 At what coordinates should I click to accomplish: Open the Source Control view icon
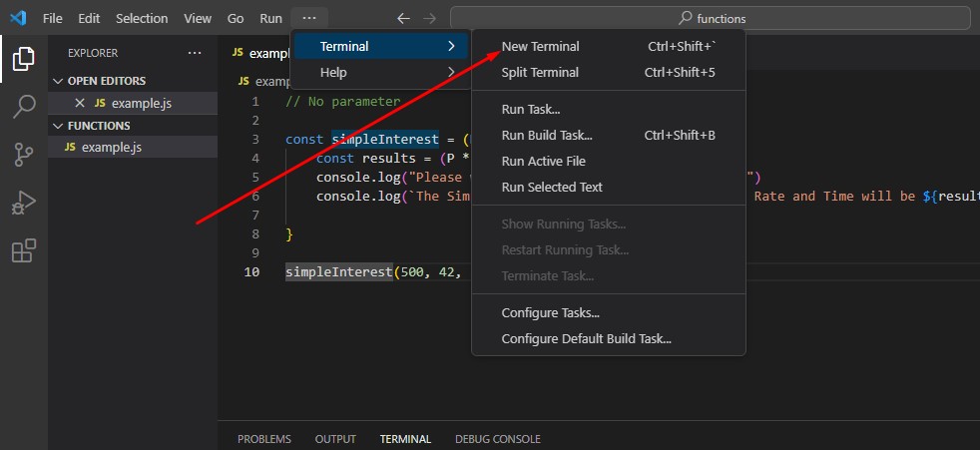[24, 155]
